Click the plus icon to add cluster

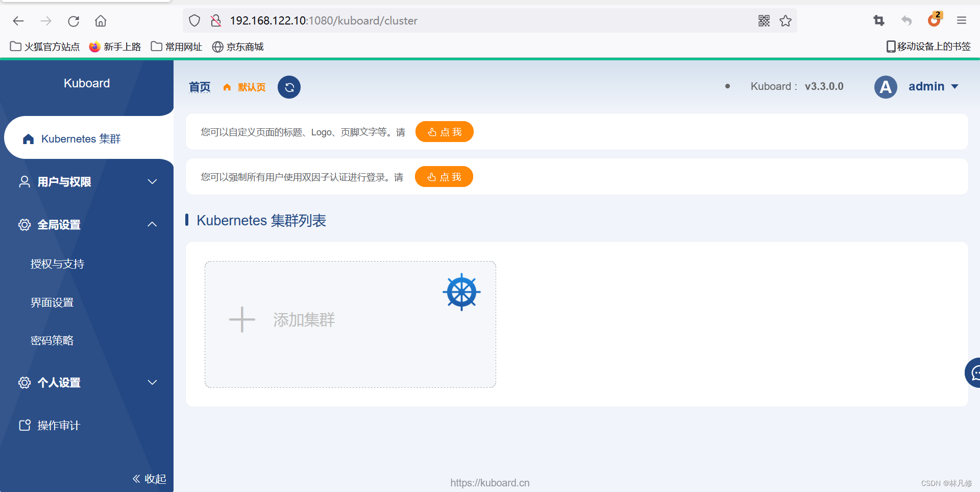pos(242,320)
